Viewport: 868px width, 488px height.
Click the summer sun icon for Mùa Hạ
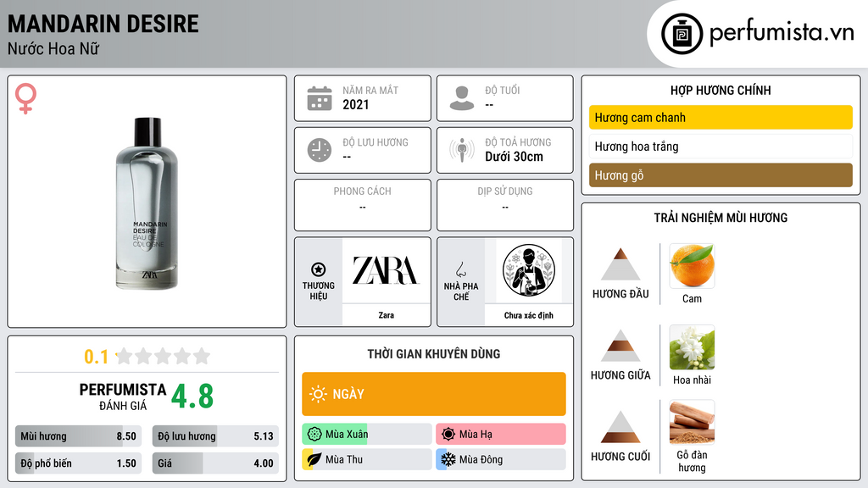click(448, 434)
